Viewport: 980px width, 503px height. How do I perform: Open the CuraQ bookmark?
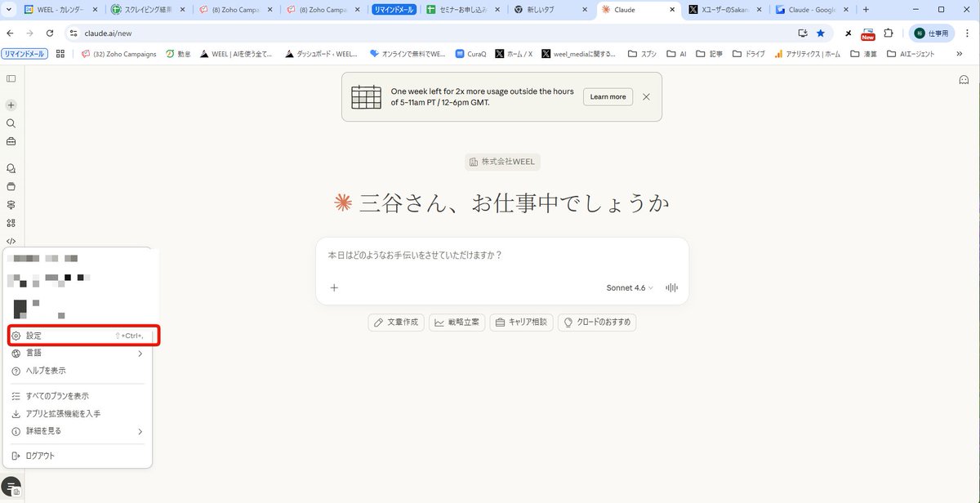click(x=470, y=54)
